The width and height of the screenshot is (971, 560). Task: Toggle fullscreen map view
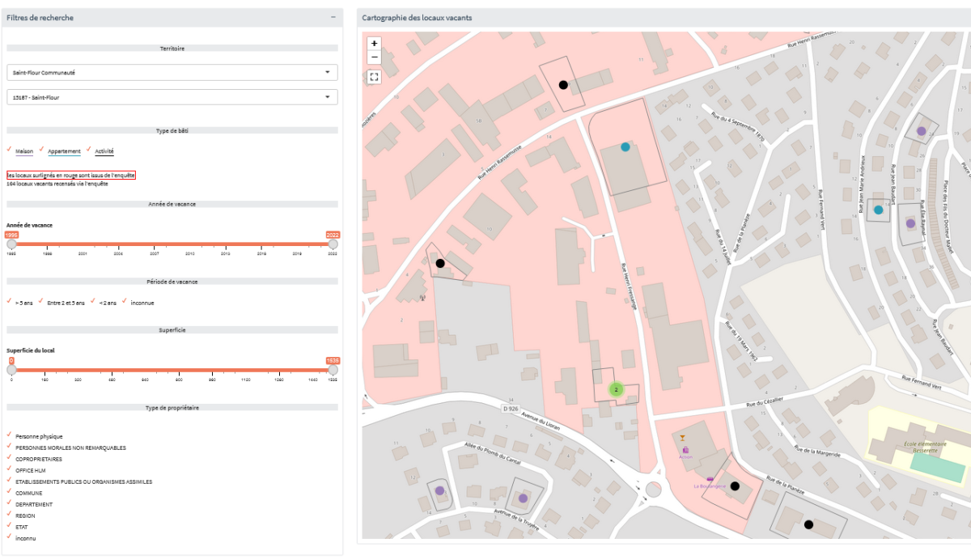click(374, 77)
